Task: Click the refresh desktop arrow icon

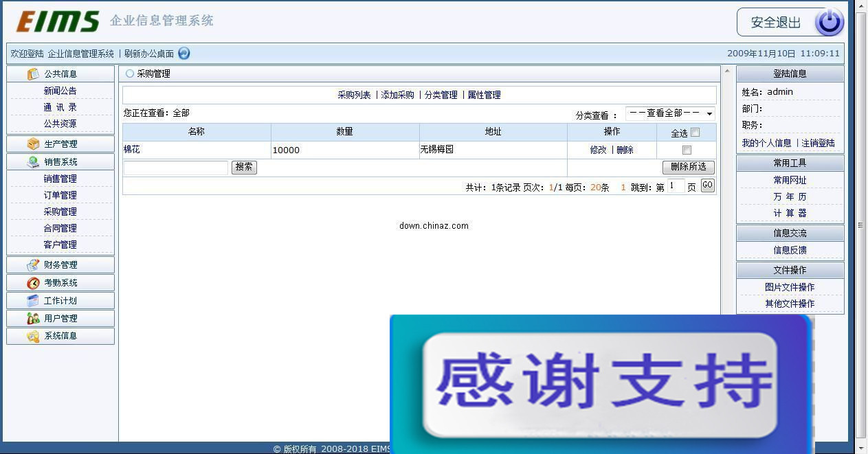Action: click(183, 53)
